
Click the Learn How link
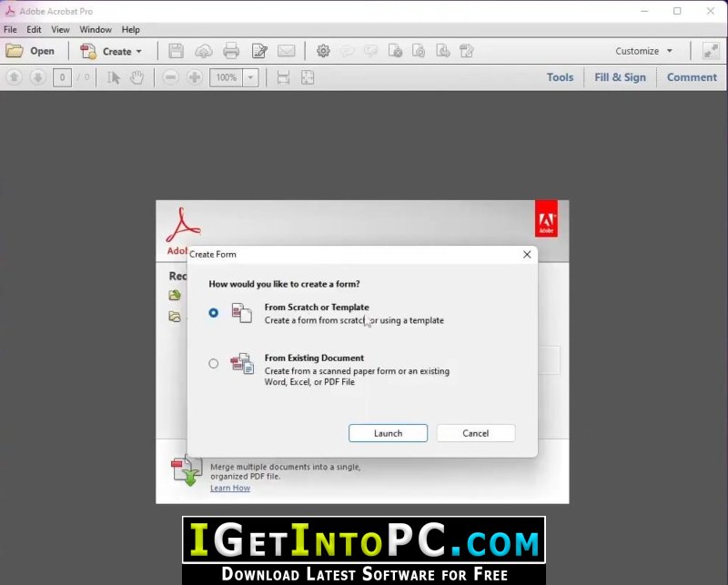pyautogui.click(x=230, y=488)
